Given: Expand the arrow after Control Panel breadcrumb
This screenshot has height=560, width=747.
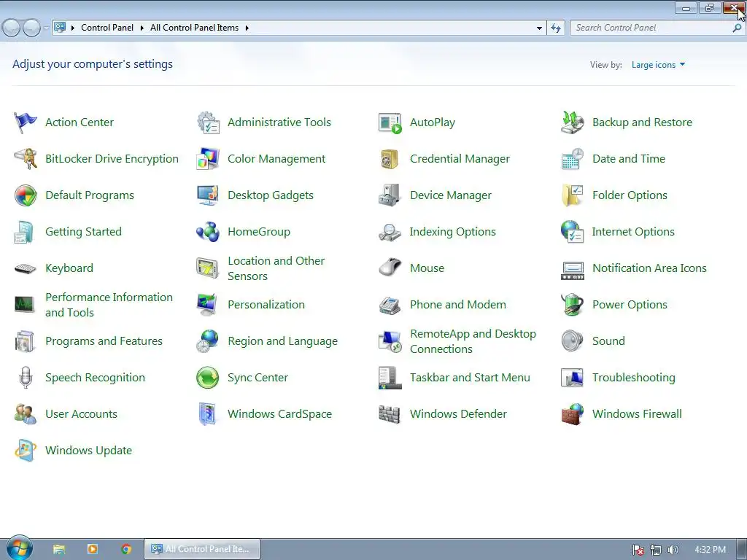Looking at the screenshot, I should (142, 28).
